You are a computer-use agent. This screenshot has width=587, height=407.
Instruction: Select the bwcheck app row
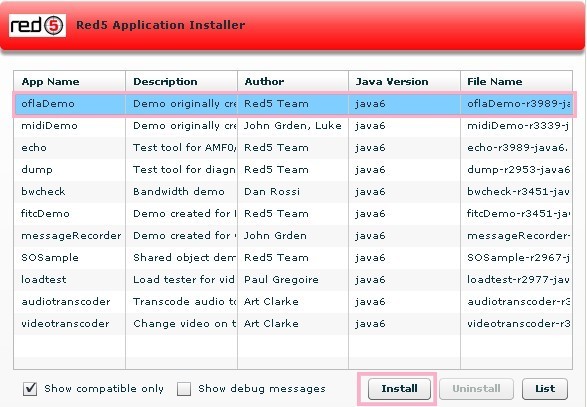(x=293, y=192)
